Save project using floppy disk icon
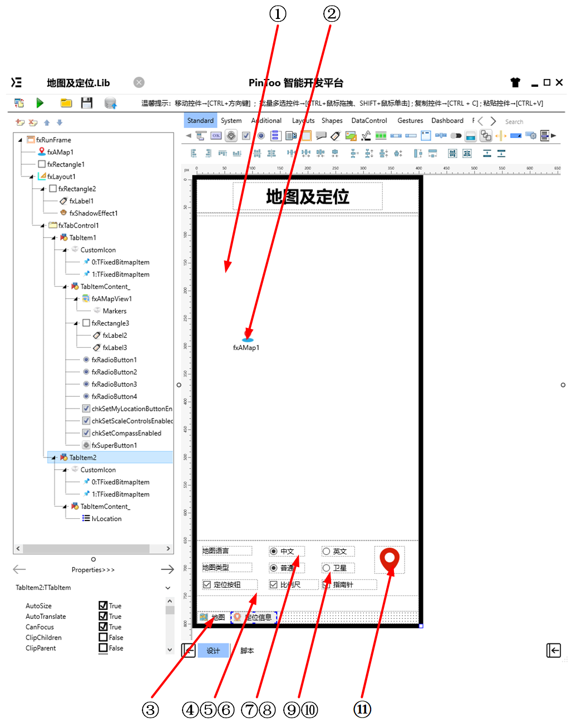Viewport: 572px width, 728px height. pos(86,103)
